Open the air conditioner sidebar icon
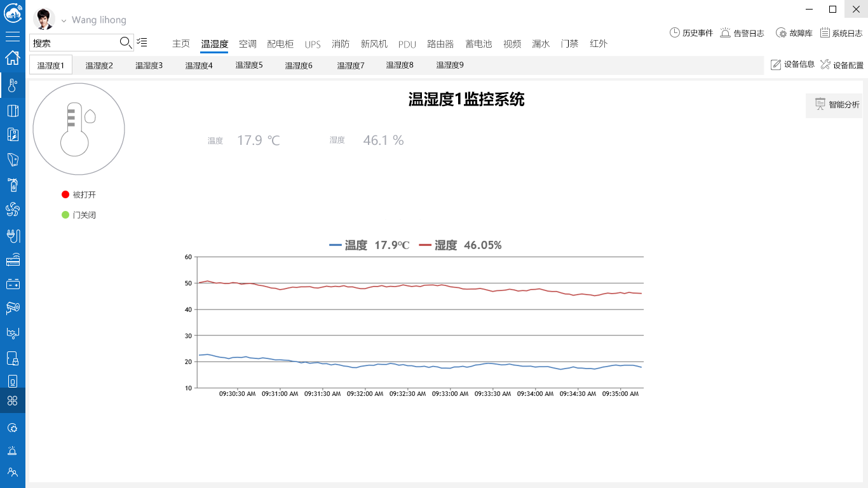The image size is (868, 488). tap(13, 111)
